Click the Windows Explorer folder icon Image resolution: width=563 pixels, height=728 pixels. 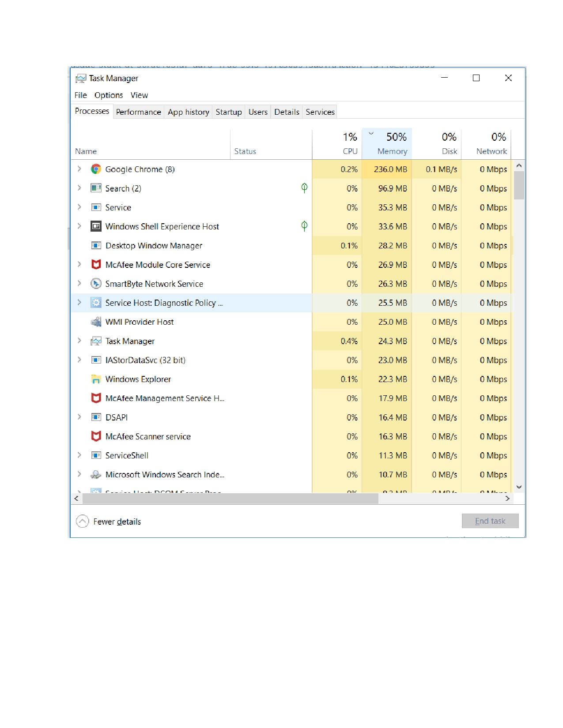point(96,379)
